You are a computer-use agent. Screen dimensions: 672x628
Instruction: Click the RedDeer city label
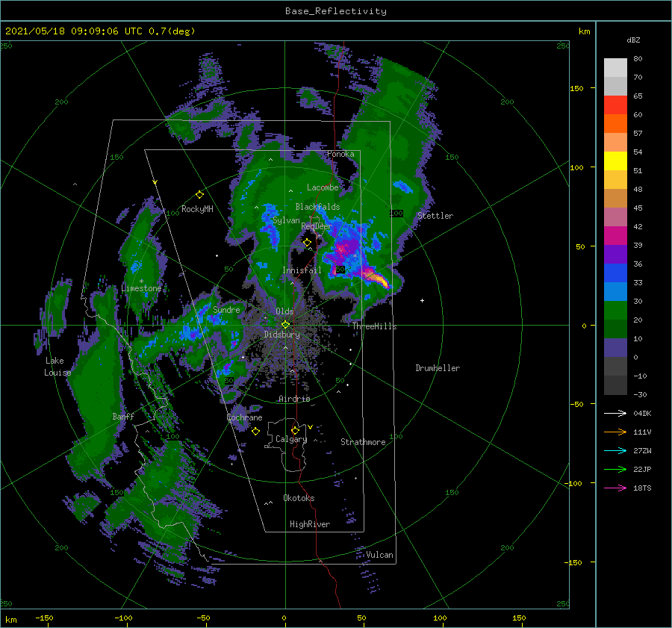point(317,226)
